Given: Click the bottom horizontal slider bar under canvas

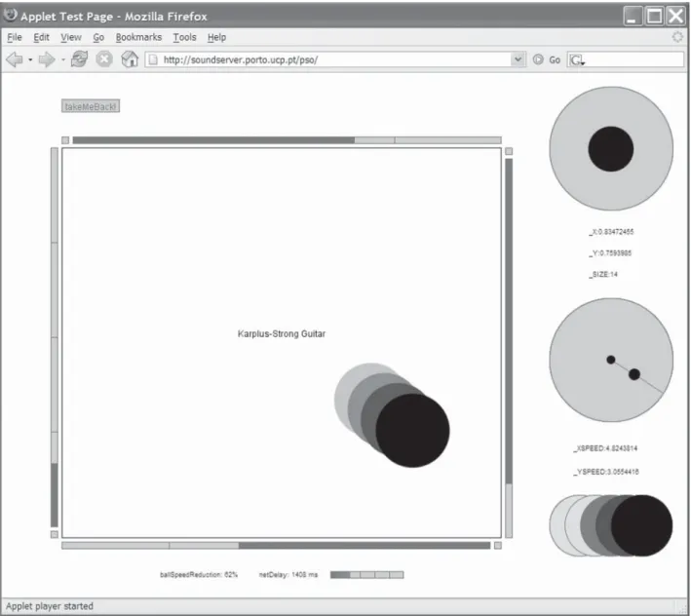Looking at the screenshot, I should click(x=276, y=546).
